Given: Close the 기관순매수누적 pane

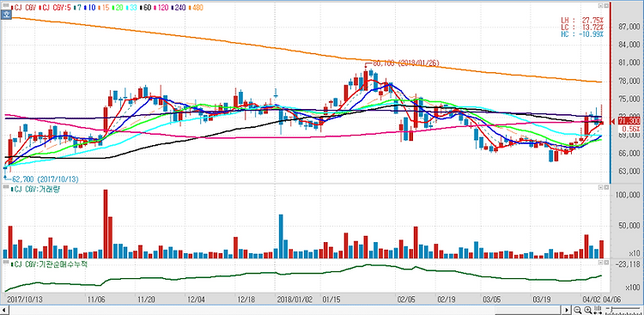Looking at the screenshot, I should pyautogui.click(x=606, y=262).
